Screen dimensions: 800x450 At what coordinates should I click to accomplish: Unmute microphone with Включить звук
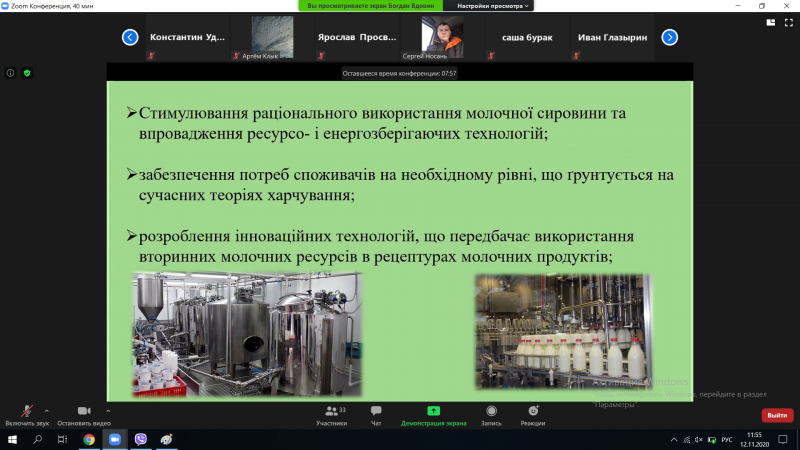27,416
